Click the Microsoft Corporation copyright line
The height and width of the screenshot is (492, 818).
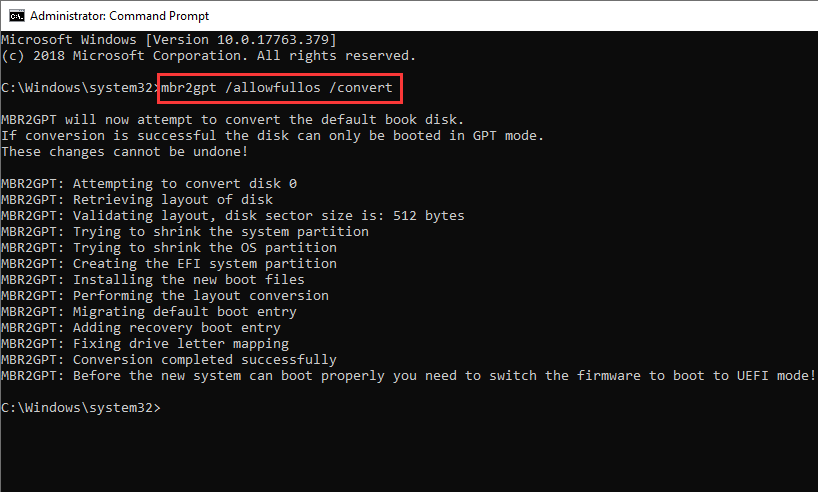click(x=208, y=55)
